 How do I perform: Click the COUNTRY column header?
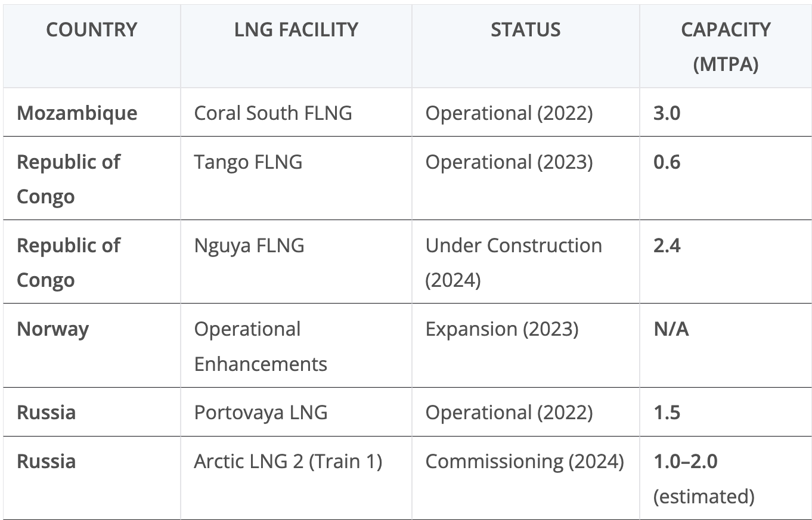(x=92, y=47)
